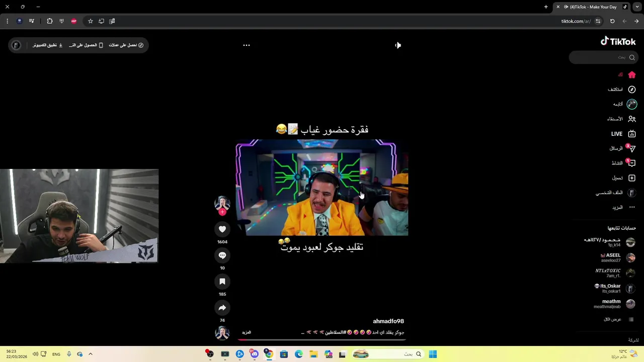Viewport: 644px width, 362px height.
Task: Open ahmadfo98 username link
Action: 388,321
